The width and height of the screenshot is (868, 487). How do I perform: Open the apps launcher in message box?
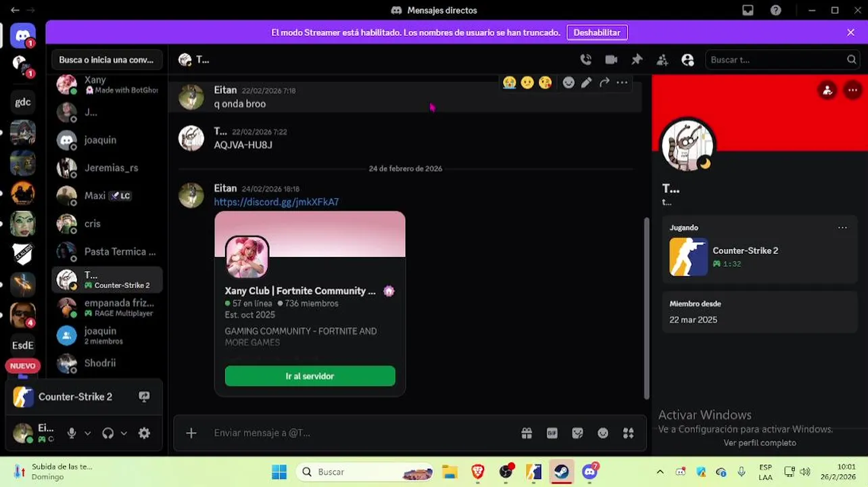click(629, 433)
